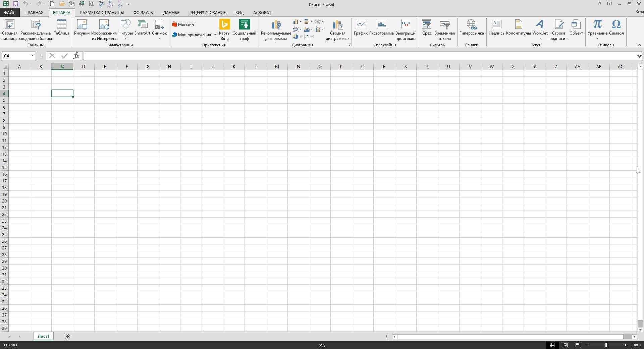Image resolution: width=644 pixels, height=349 pixels.
Task: Insert График sparkline
Action: pos(361,27)
